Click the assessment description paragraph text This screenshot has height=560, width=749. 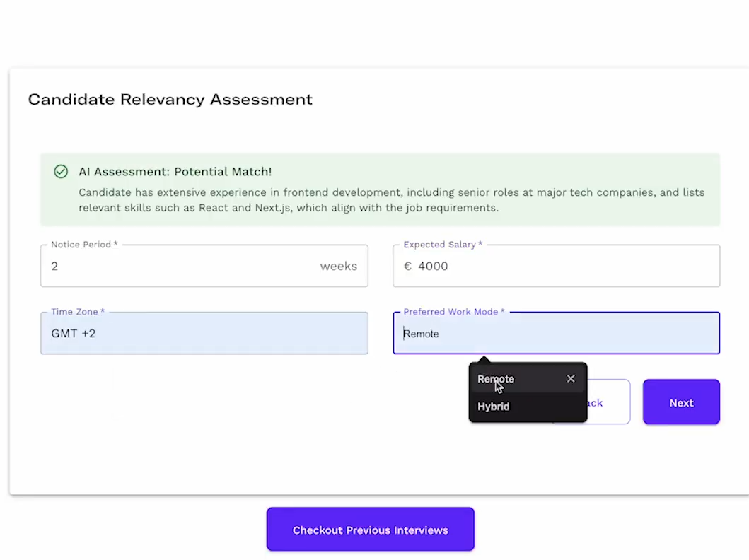click(x=391, y=200)
